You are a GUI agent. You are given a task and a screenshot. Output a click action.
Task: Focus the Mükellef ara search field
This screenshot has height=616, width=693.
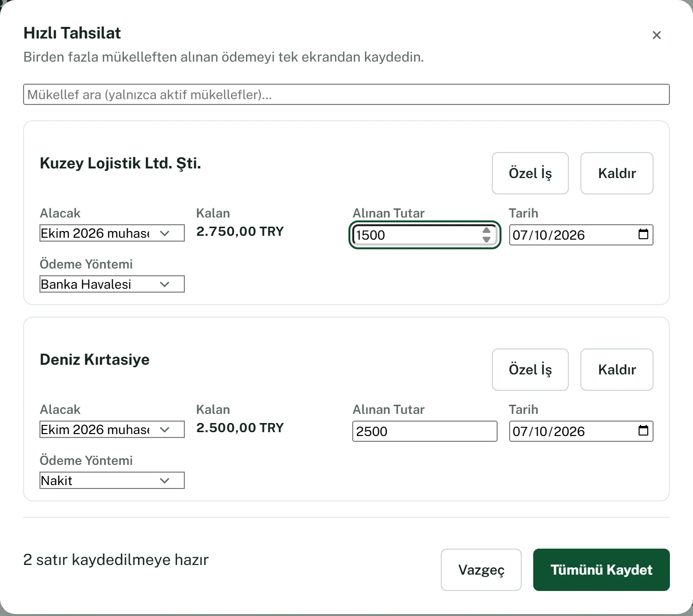pos(346,94)
